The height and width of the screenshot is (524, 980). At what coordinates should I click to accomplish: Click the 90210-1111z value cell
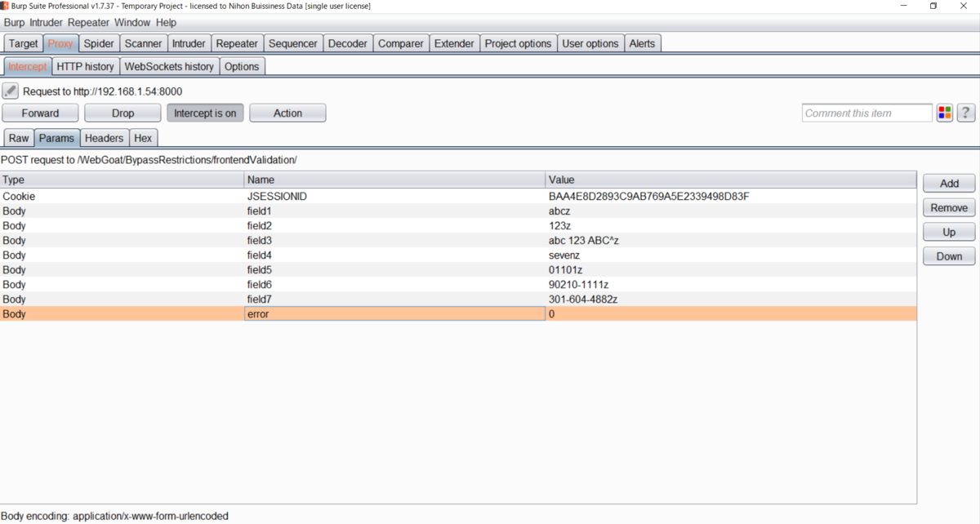point(731,285)
